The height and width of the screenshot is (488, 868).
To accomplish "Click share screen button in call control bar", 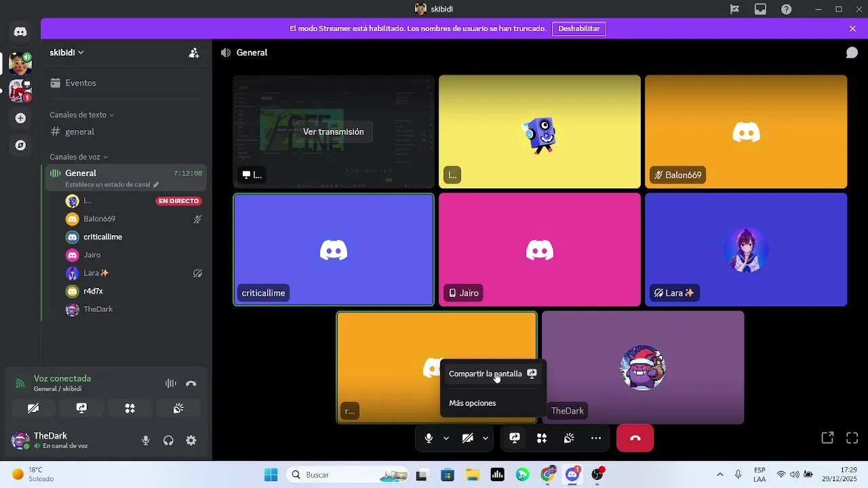I will point(515,439).
